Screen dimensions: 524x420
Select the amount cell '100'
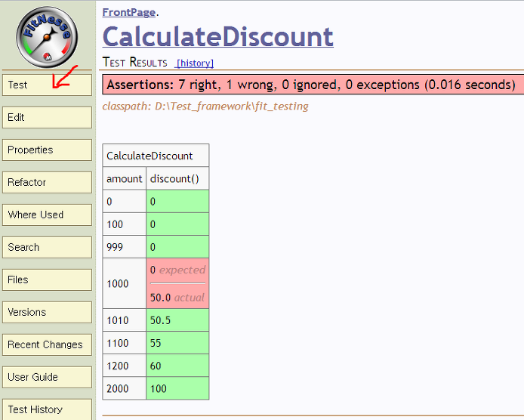[x=125, y=224]
